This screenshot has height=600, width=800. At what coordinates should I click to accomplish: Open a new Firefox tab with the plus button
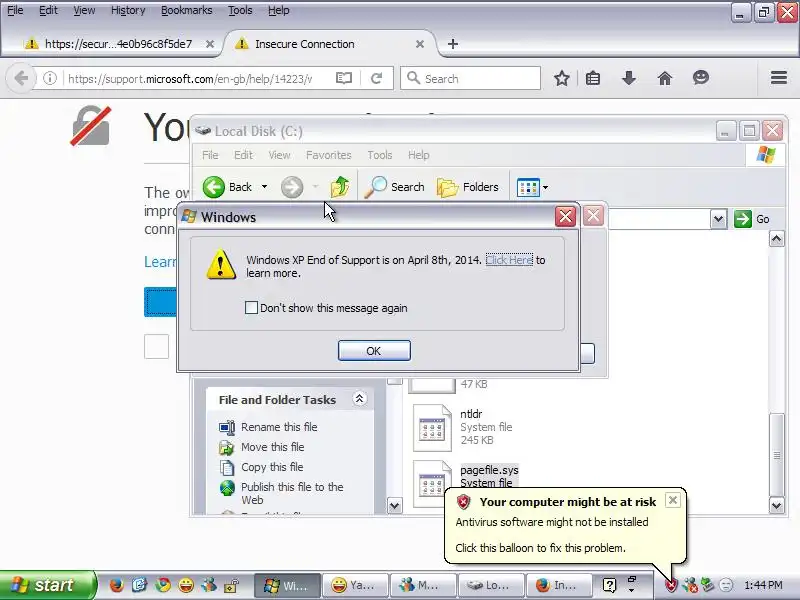click(x=453, y=44)
